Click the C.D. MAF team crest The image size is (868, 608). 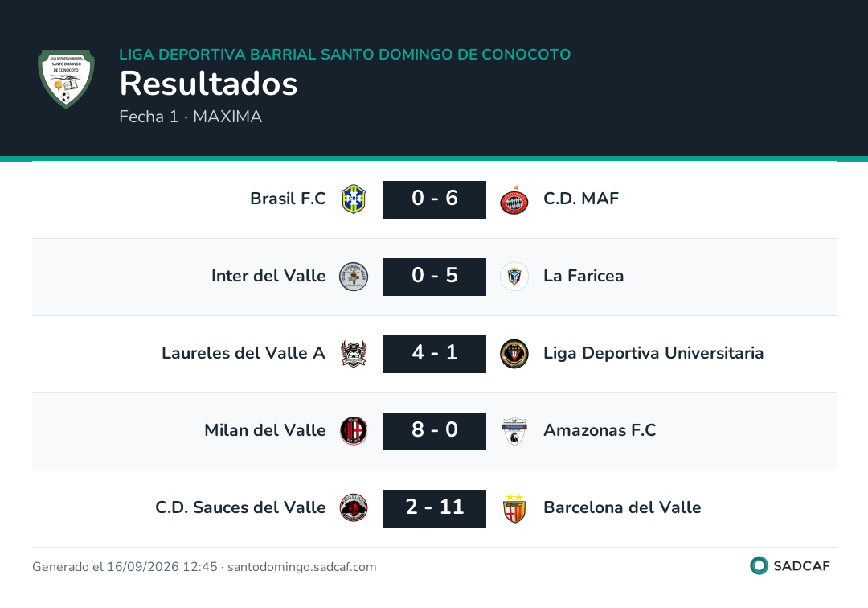pos(514,199)
